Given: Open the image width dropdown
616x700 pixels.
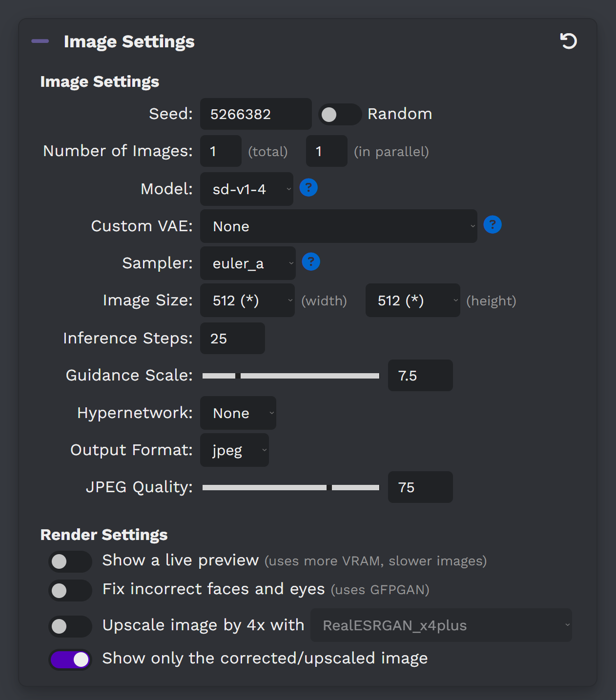Looking at the screenshot, I should coord(247,300).
